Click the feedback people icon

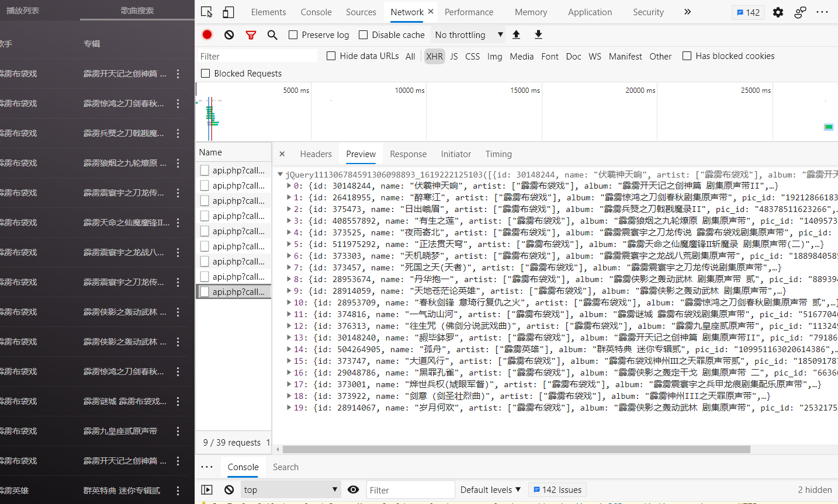click(800, 12)
